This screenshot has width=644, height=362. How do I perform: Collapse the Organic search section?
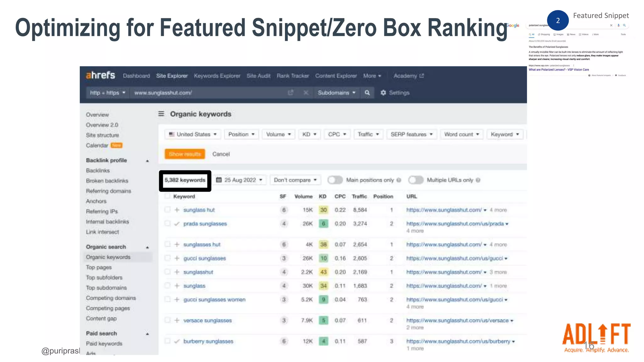pos(147,247)
